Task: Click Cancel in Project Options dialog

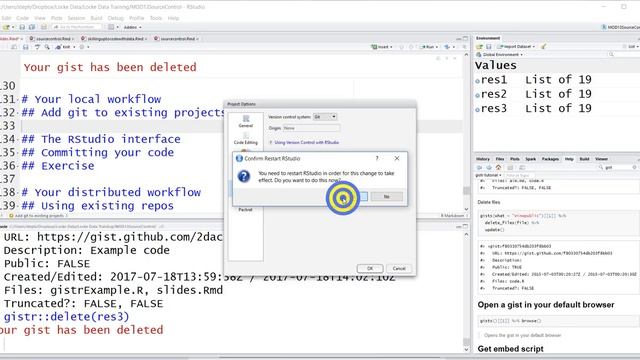Action: pos(399,269)
